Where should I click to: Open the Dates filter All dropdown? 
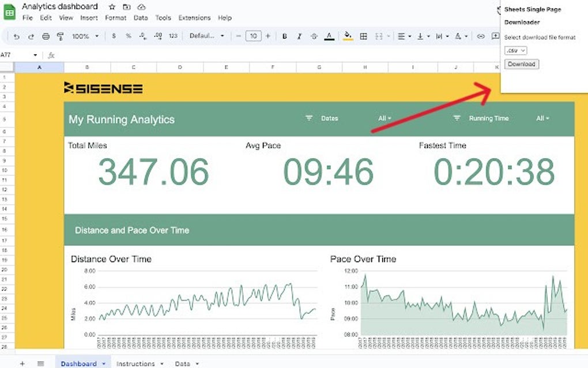click(385, 118)
